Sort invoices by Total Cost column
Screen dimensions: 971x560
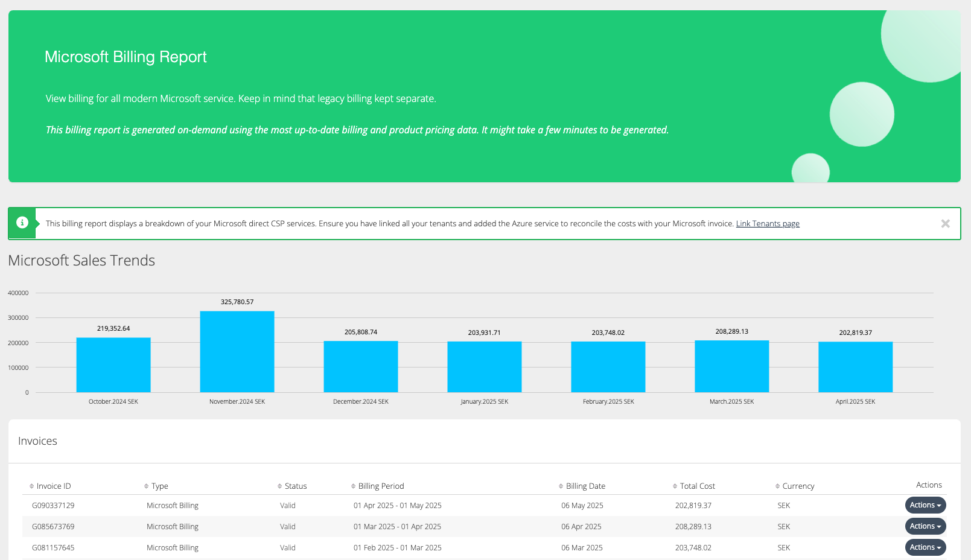[x=697, y=486]
